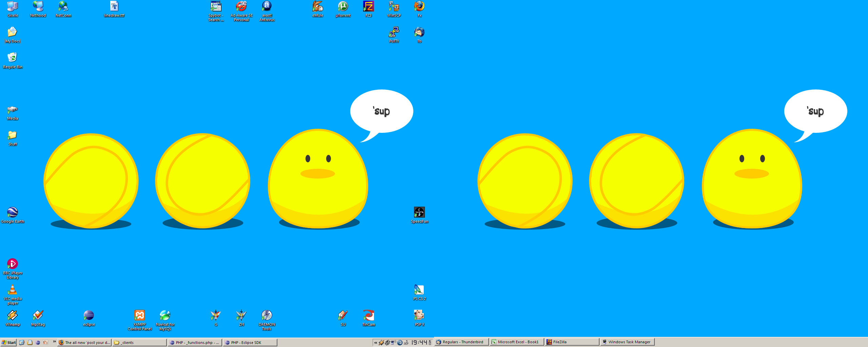Launch the µTorrent desktop shortcut
This screenshot has width=868, height=347.
pyautogui.click(x=343, y=9)
